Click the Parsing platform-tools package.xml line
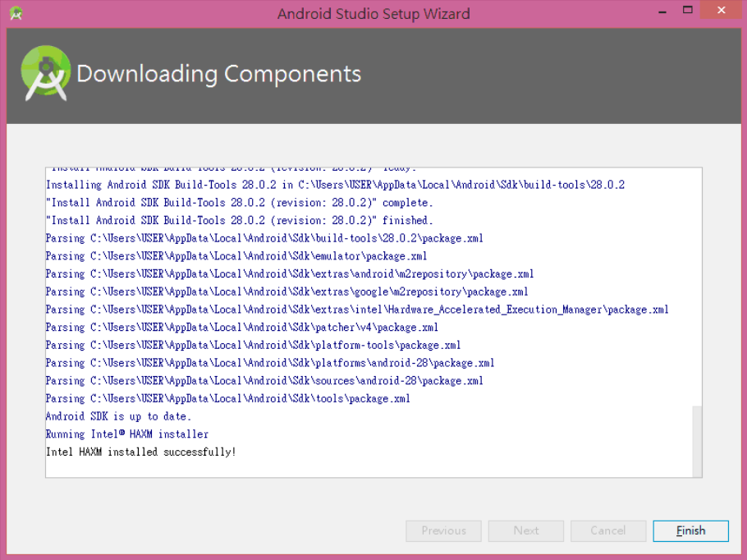The image size is (747, 560). [253, 345]
